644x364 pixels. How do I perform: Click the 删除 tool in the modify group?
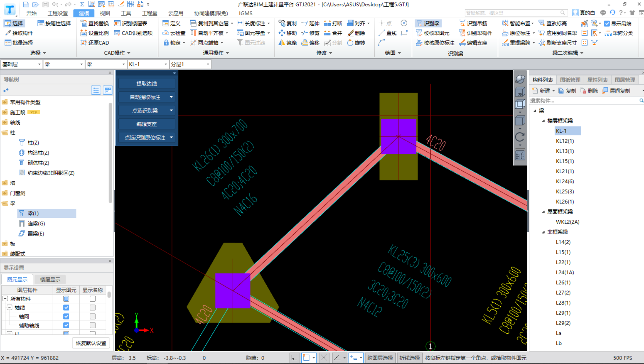pos(356,33)
